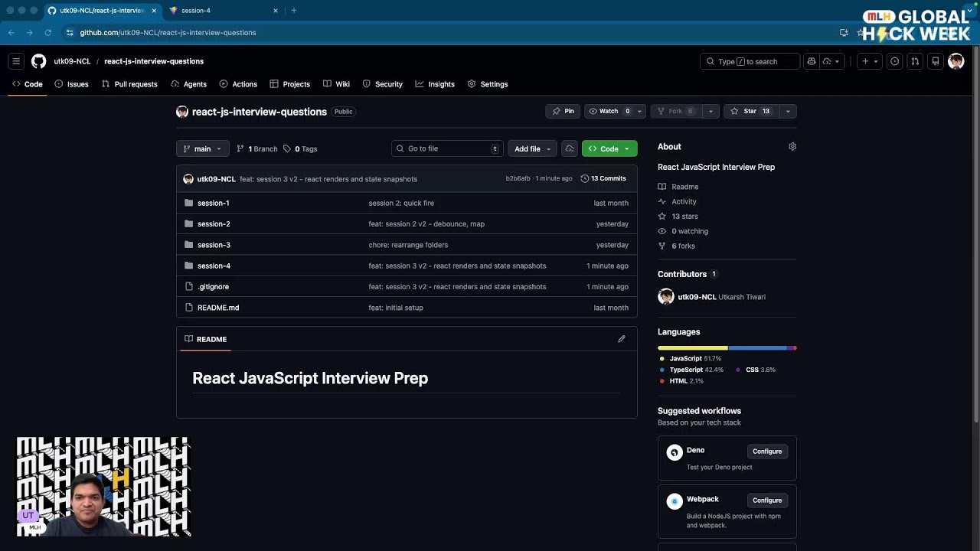Open the Issues inbox icon in header
Screen dimensions: 980x551
coord(894,61)
